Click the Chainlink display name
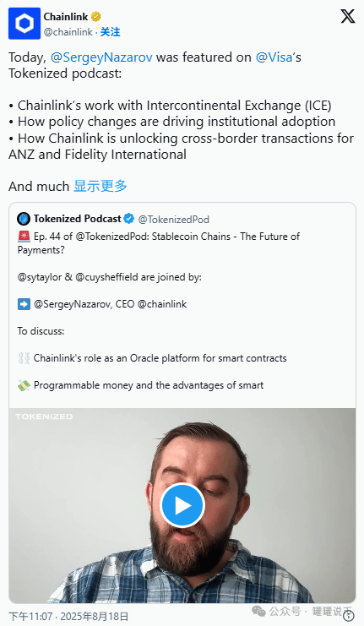Screen dimensions: 364x626 tap(66, 17)
